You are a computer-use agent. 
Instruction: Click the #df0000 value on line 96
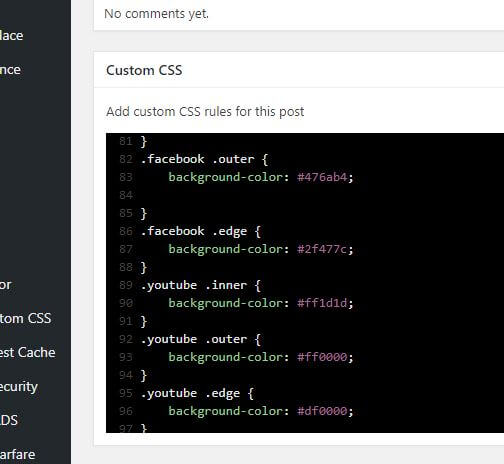pyautogui.click(x=322, y=411)
